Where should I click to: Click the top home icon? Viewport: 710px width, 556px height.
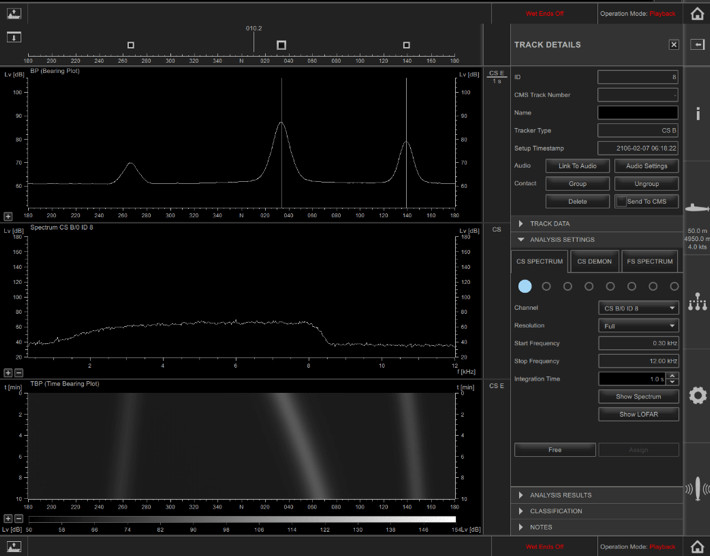pyautogui.click(x=697, y=13)
